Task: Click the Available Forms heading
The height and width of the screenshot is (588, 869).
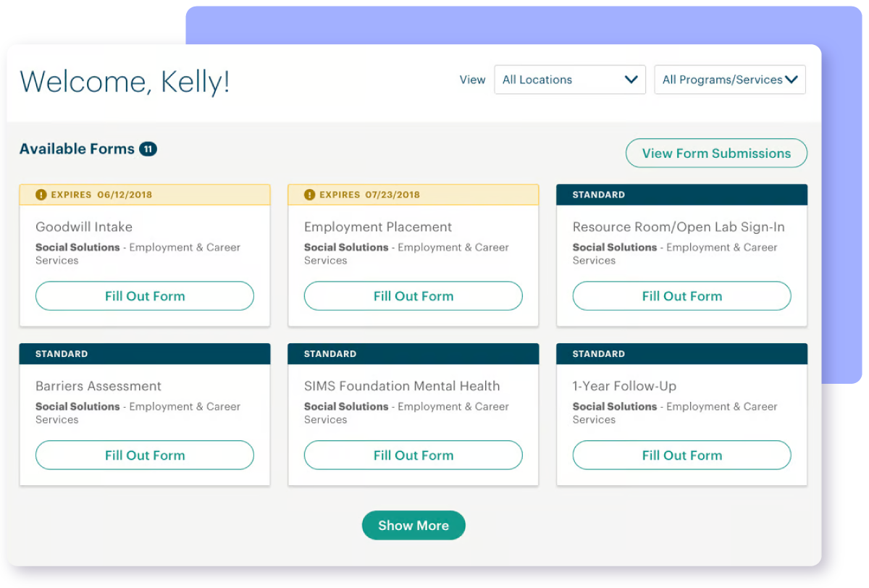Action: coord(77,149)
